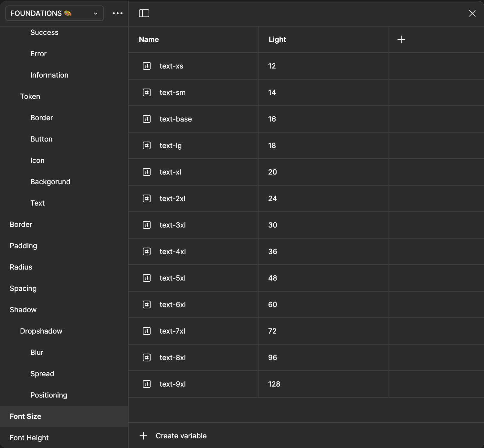The image size is (484, 448).
Task: Select the Token group in sidebar
Action: (x=30, y=96)
